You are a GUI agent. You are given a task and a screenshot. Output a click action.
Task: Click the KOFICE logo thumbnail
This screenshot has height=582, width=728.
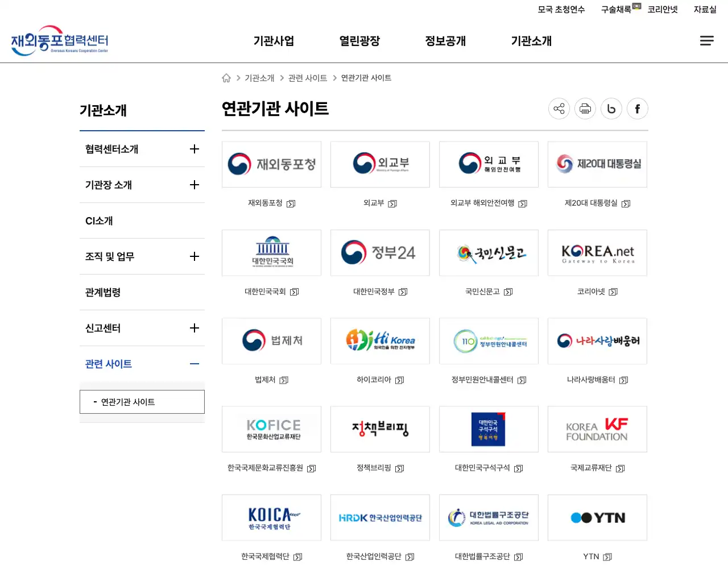coord(271,429)
